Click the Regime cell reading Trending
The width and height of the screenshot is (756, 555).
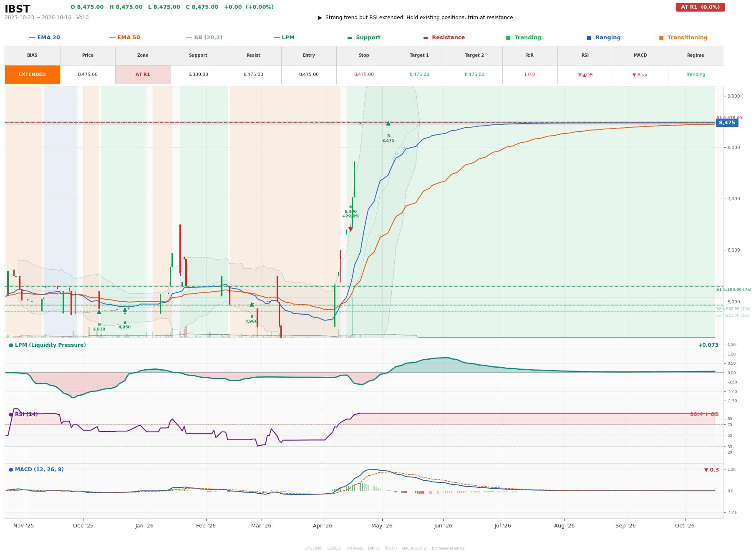tap(696, 75)
